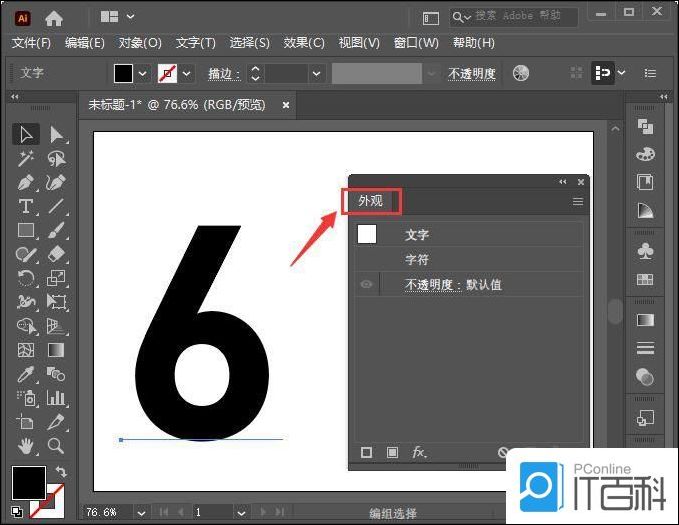Toggle visibility of opacity attribute
The image size is (679, 525).
[367, 285]
